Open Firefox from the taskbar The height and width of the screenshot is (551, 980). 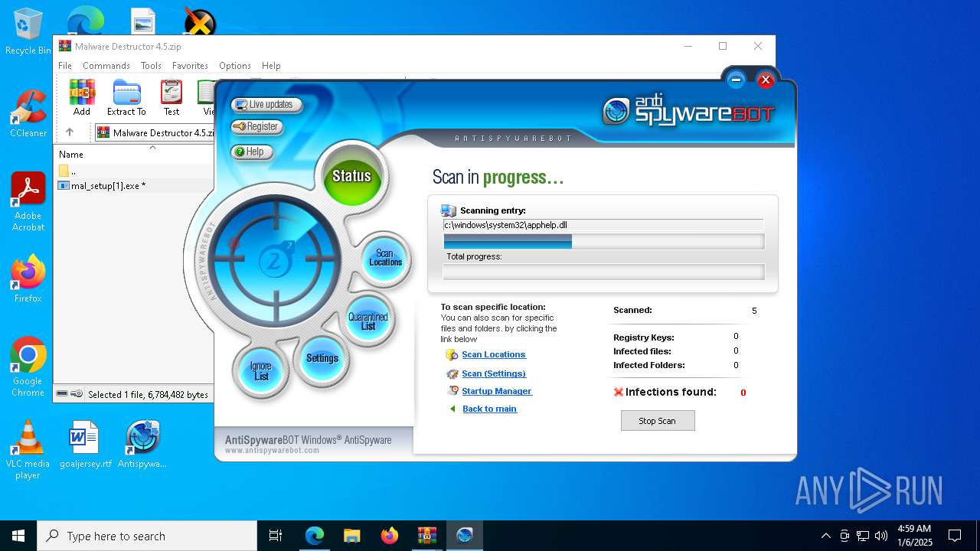click(x=390, y=536)
